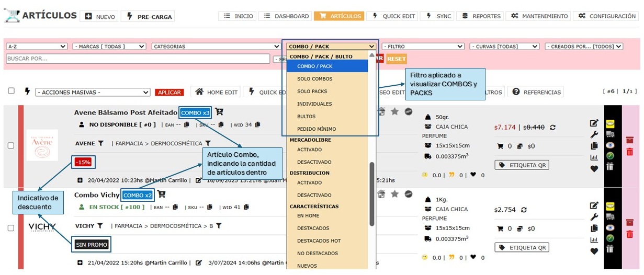Image resolution: width=644 pixels, height=275 pixels.
Task: Click the red trash icon for Combo Vichy
Action: (x=630, y=234)
